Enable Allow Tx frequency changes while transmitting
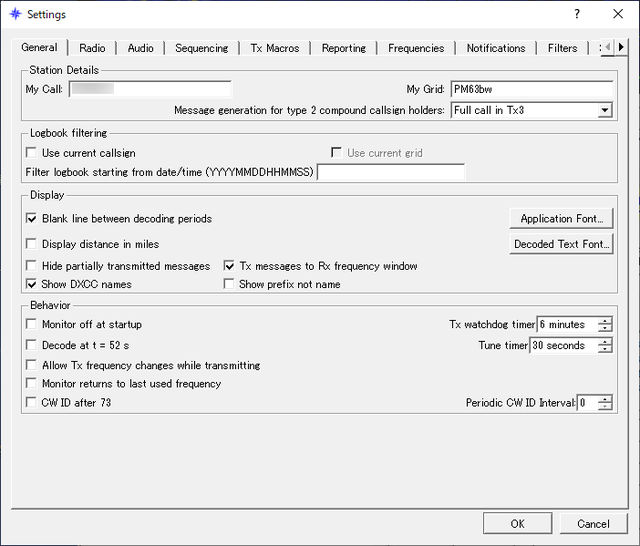Image resolution: width=640 pixels, height=546 pixels. 31,365
